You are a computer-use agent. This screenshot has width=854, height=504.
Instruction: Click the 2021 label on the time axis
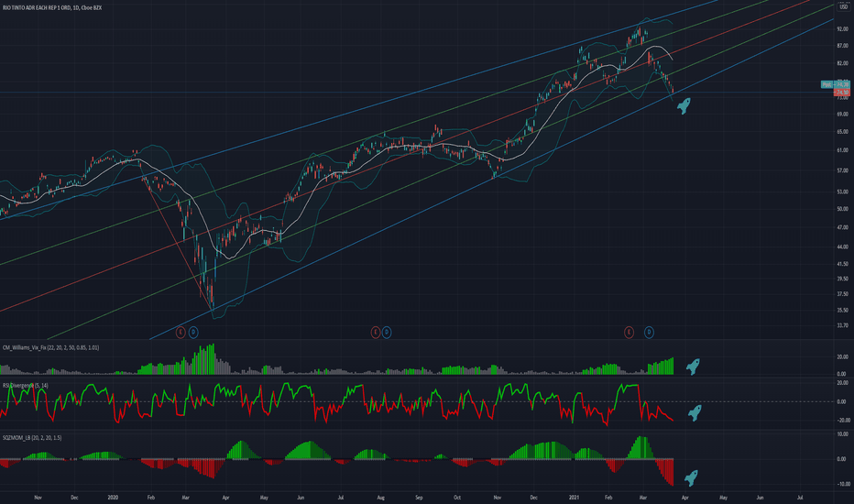(574, 498)
